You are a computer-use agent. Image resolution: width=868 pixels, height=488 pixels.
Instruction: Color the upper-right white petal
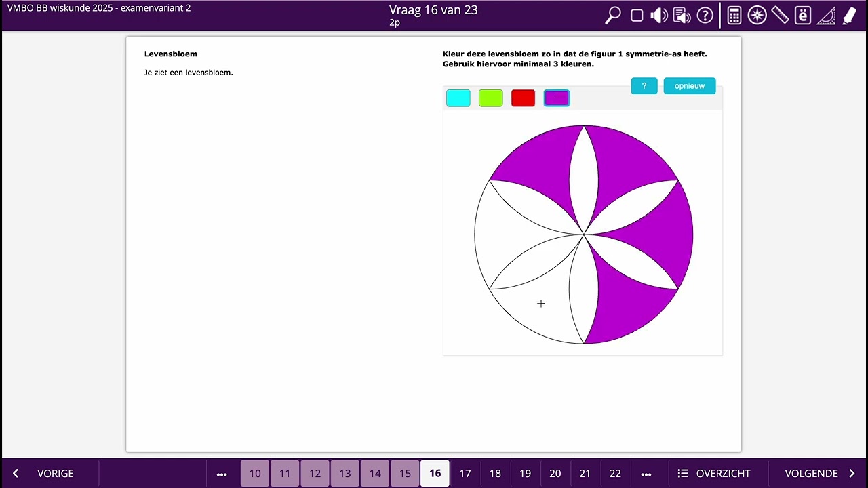[x=631, y=207]
